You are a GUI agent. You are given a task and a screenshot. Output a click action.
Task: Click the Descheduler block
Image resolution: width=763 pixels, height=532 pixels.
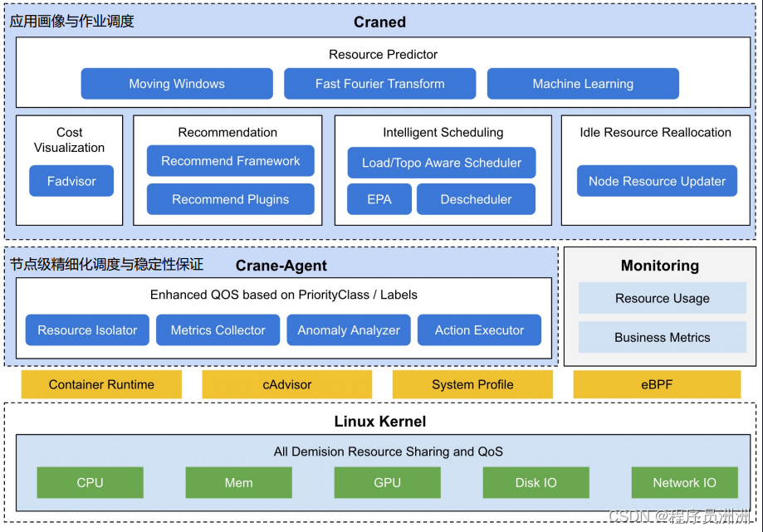(476, 199)
